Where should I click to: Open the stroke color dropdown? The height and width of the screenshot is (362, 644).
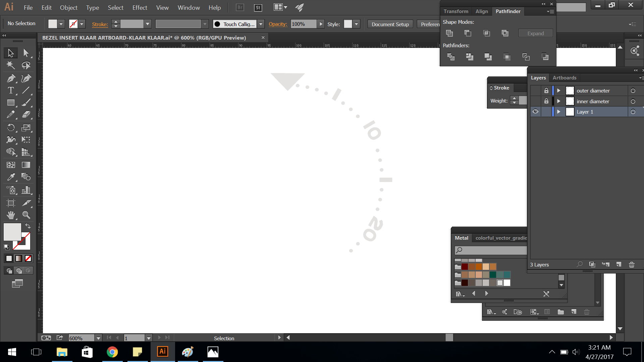tap(82, 24)
